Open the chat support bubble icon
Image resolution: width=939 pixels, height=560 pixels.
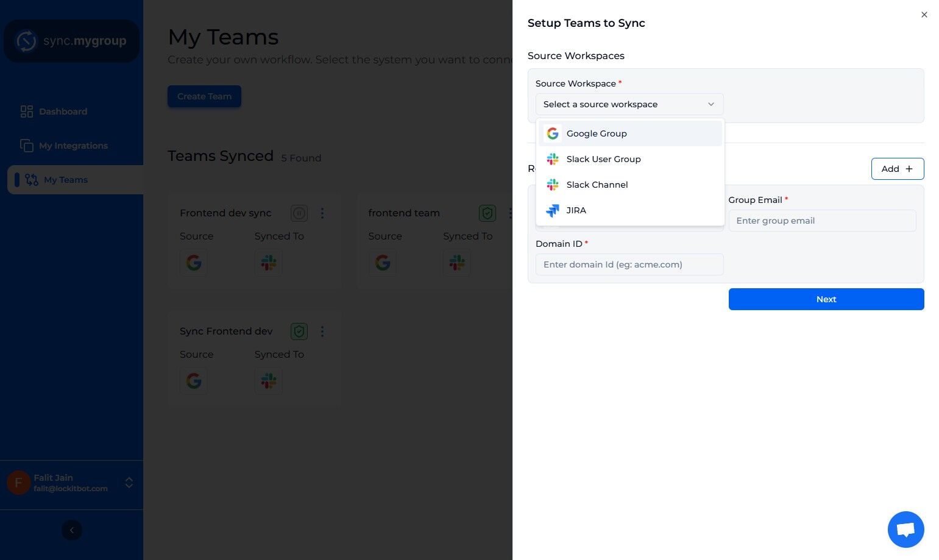906,530
